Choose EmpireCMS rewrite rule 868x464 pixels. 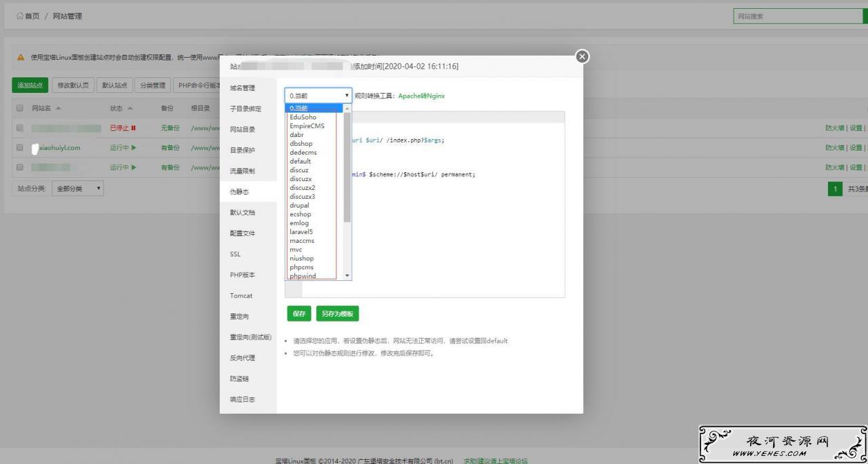click(315, 125)
